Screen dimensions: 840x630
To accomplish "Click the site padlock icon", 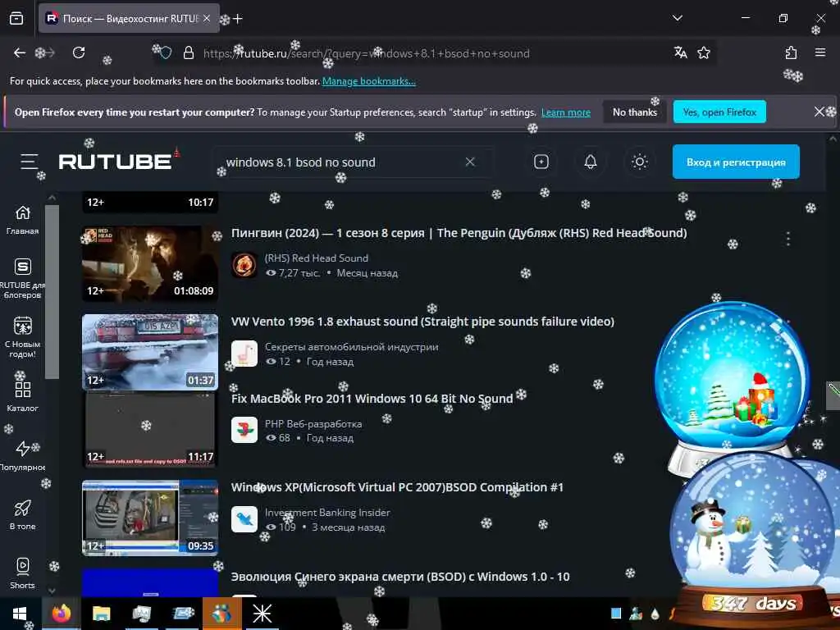I will coord(189,53).
